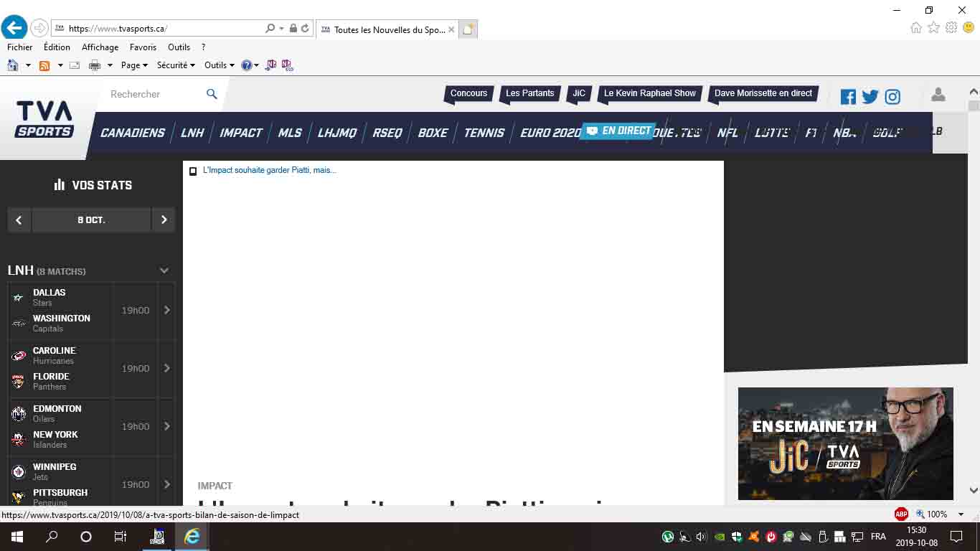Go to previous date in stats

point(19,220)
